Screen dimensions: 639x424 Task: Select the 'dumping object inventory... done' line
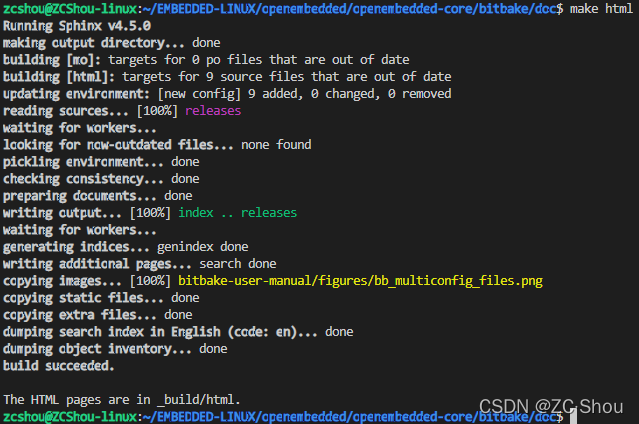115,349
